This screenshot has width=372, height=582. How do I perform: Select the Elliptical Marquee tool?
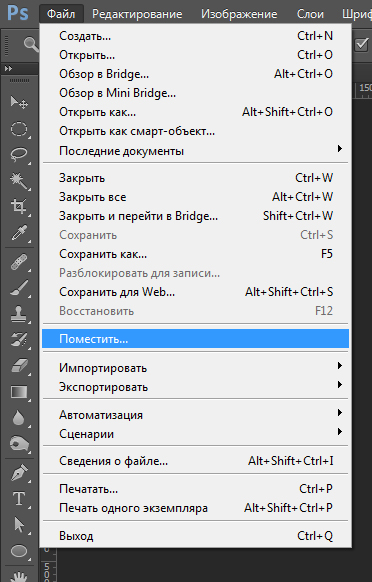19,129
